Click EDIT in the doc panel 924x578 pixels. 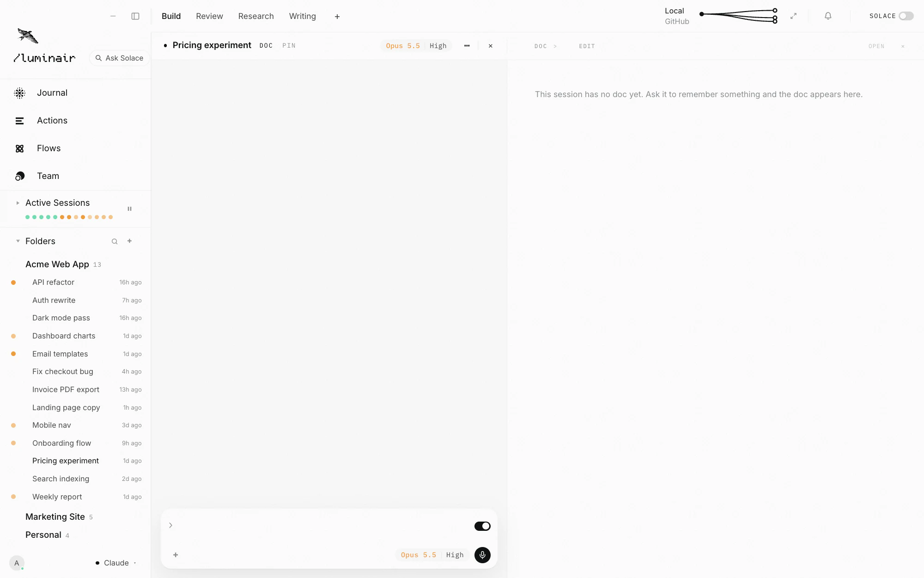587,46
